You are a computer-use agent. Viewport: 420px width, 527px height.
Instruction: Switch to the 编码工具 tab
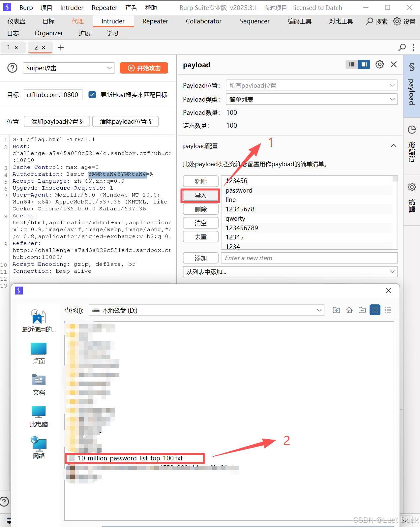pos(299,21)
